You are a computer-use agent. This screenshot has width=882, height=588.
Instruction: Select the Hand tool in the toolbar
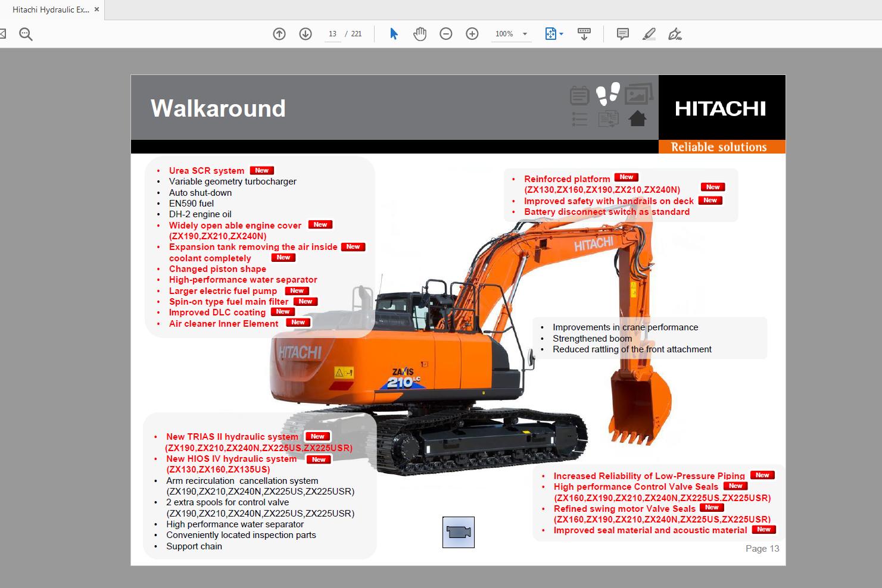pyautogui.click(x=420, y=34)
